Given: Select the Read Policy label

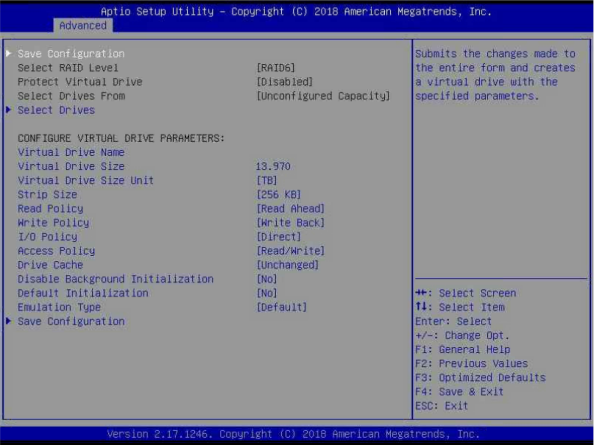Looking at the screenshot, I should click(x=50, y=209).
